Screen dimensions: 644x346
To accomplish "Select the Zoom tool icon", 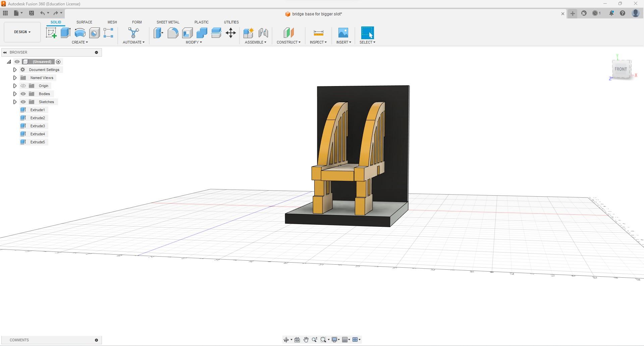I will 315,340.
